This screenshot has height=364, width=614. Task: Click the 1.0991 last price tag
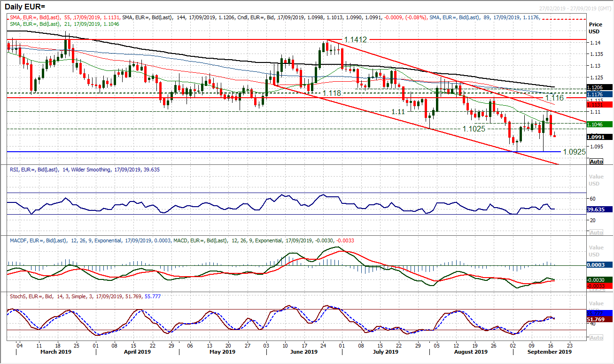(x=600, y=137)
